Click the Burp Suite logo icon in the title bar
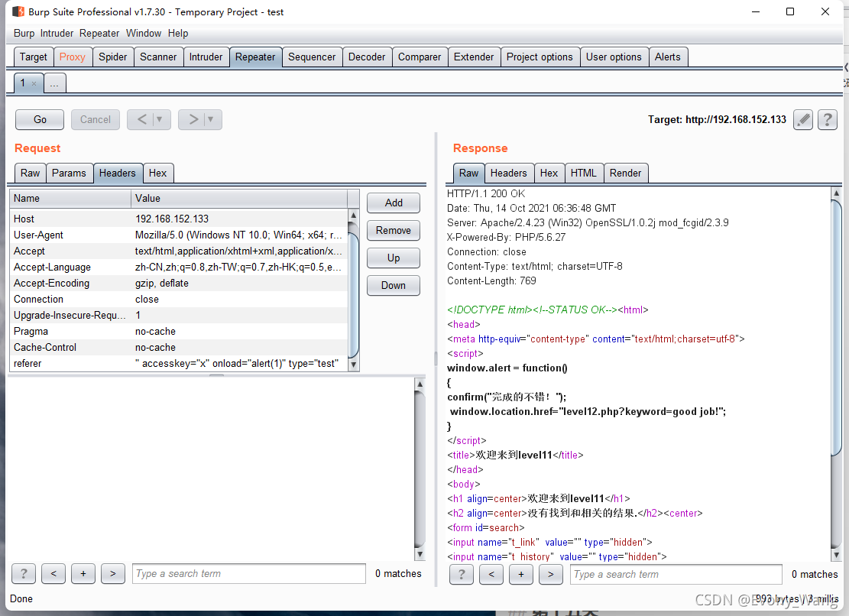The height and width of the screenshot is (616, 849). point(18,11)
